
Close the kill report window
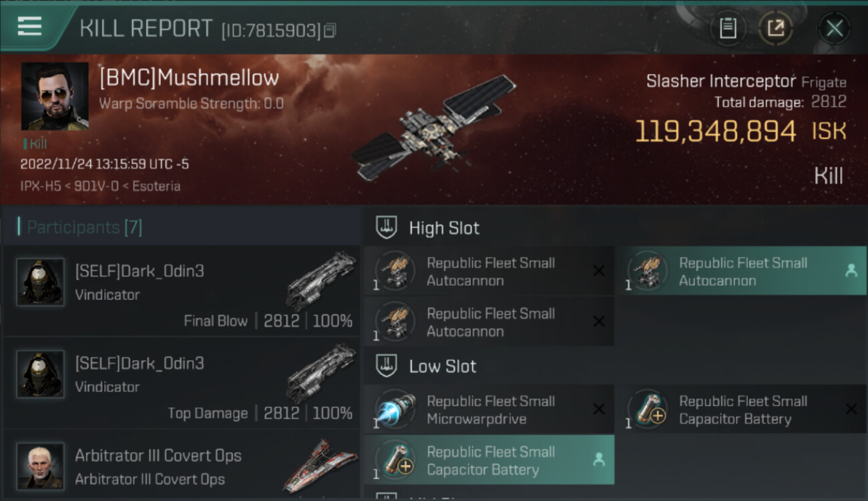pyautogui.click(x=834, y=28)
